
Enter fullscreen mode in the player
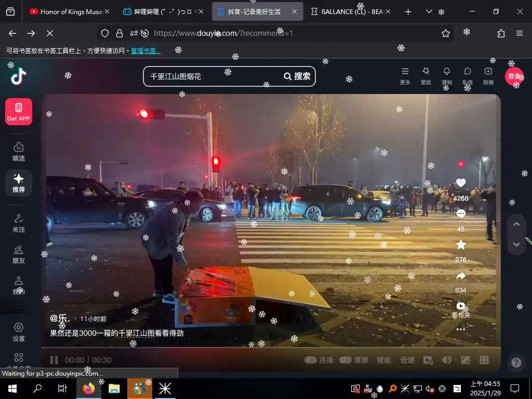click(x=484, y=360)
